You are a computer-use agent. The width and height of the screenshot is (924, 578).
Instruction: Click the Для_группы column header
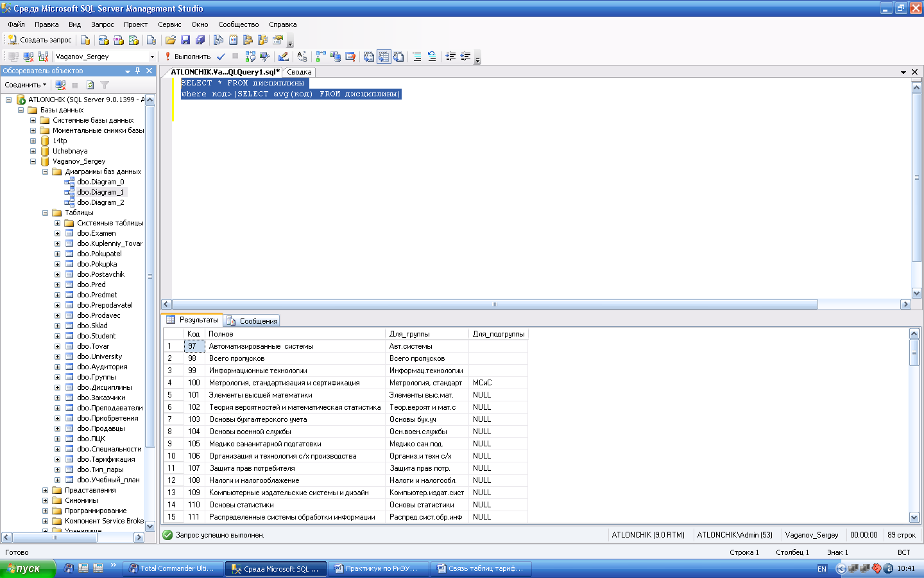point(427,334)
